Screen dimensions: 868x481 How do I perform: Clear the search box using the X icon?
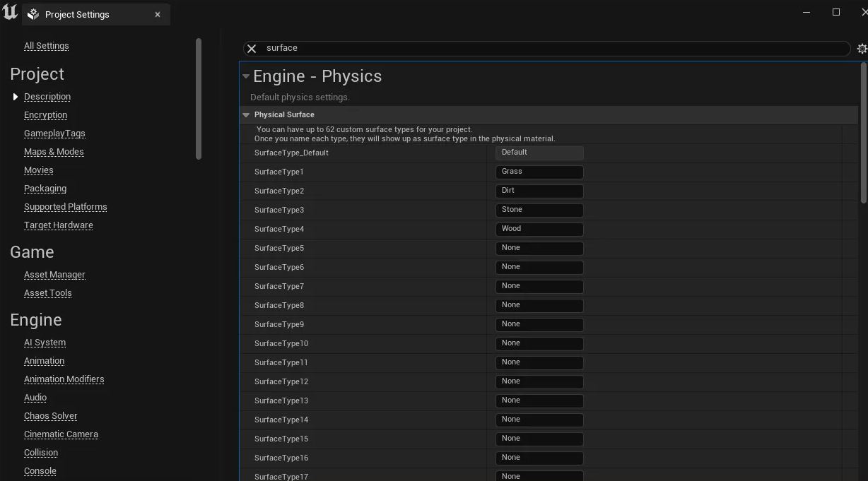(252, 48)
